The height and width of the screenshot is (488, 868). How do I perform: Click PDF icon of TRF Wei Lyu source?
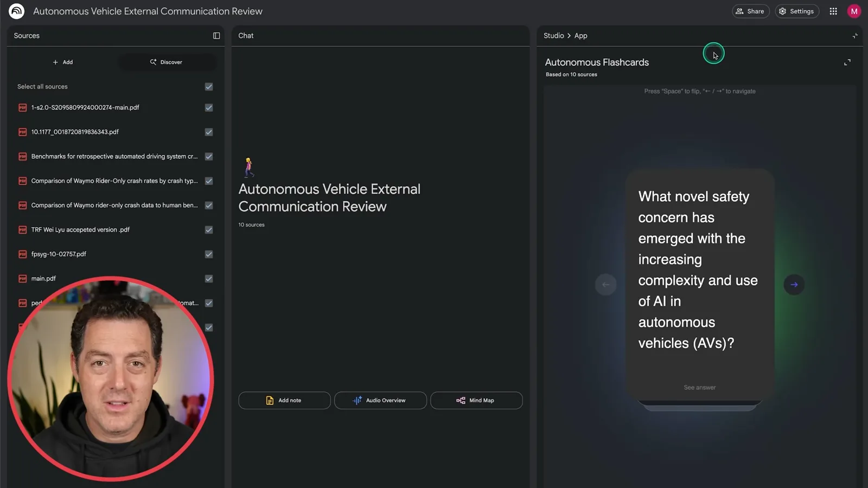[23, 230]
